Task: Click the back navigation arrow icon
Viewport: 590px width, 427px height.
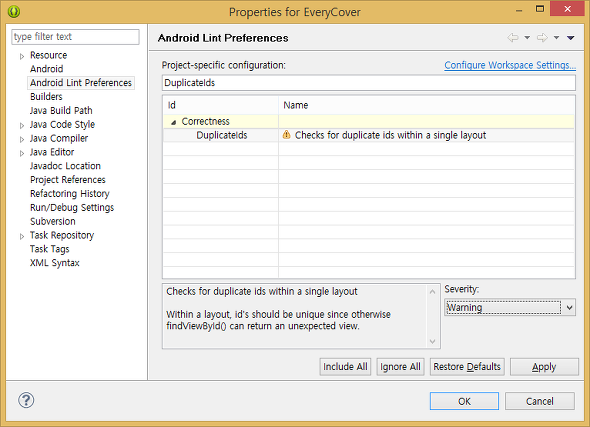Action: click(512, 38)
